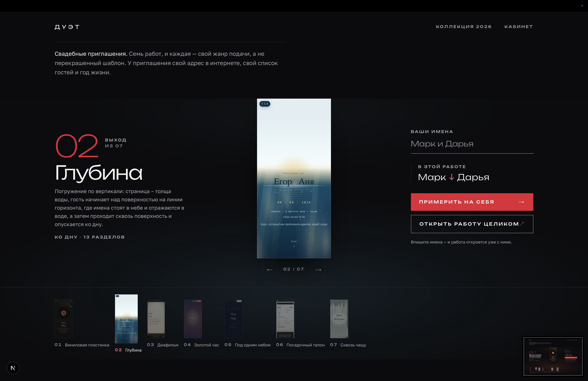The height and width of the screenshot is (381, 588).
Task: Select the Сквозь чащу thumbnail
Action: (339, 319)
